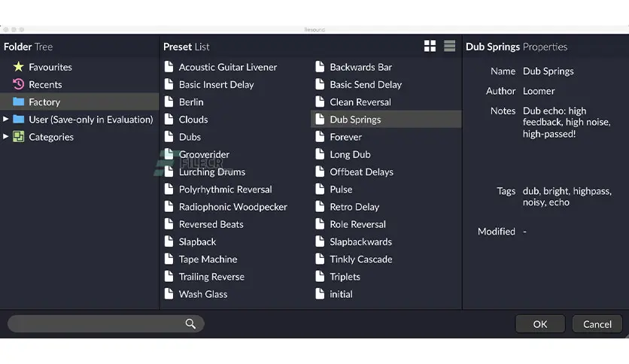Select the Recents tree item

click(45, 84)
